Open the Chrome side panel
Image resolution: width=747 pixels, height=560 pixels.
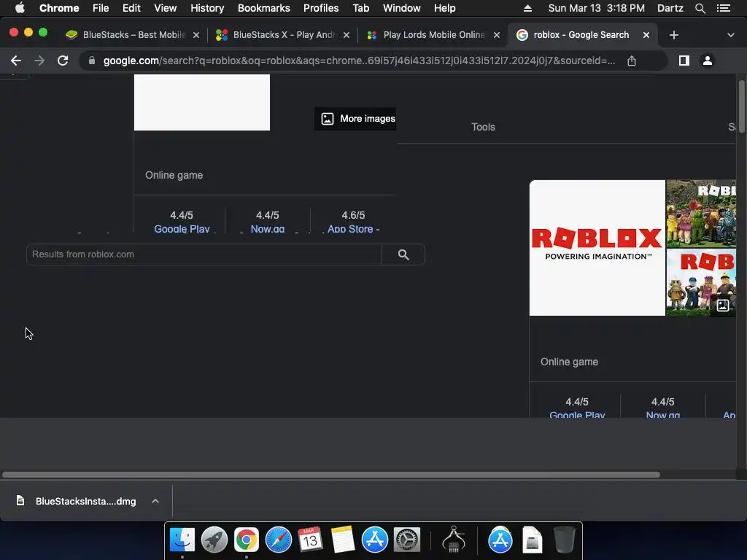(x=684, y=61)
